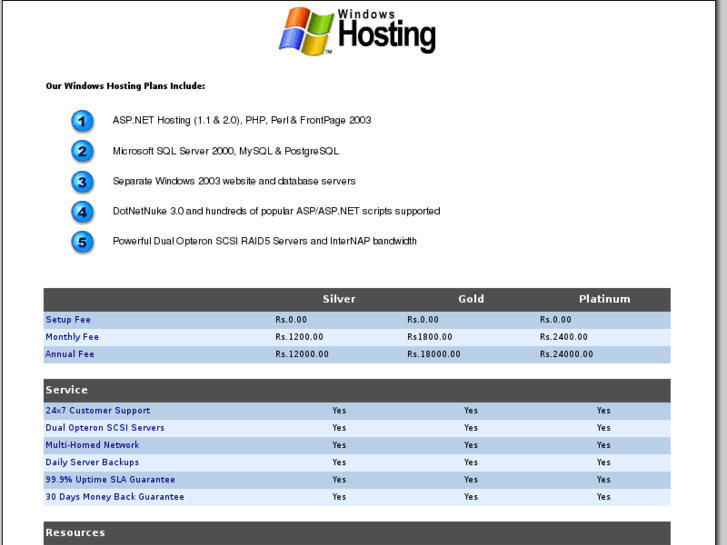This screenshot has width=727, height=545.
Task: Select the Silver plan column header
Action: [x=339, y=299]
